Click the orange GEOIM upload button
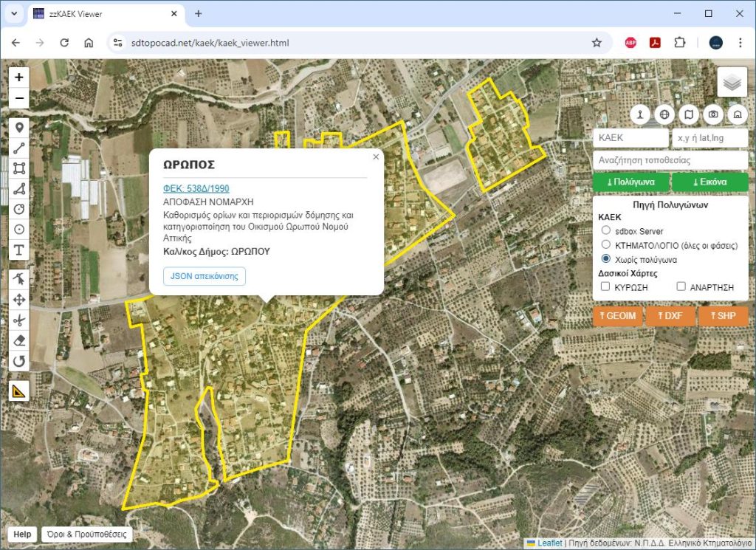The width and height of the screenshot is (756, 550). pyautogui.click(x=618, y=316)
